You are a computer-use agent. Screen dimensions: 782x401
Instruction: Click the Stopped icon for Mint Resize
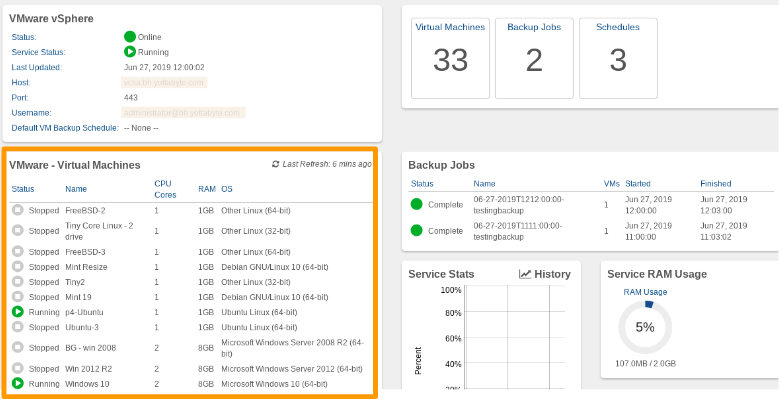tap(18, 266)
